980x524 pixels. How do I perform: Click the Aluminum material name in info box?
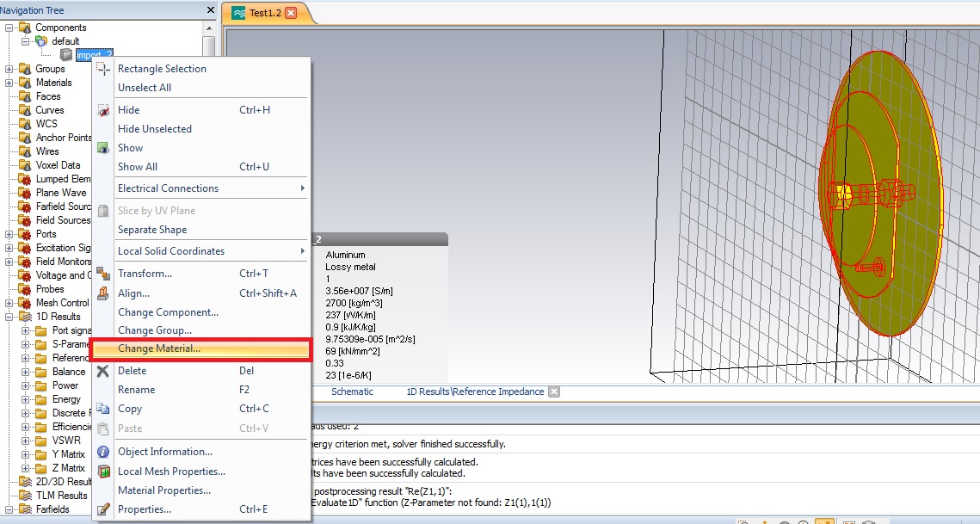(345, 255)
